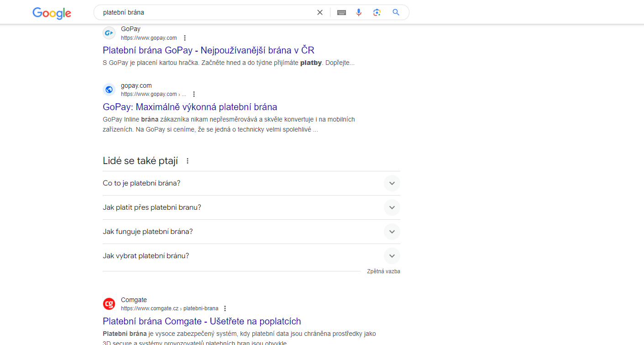Open the on-screen keyboard icon
Viewport: 644px width, 345px height.
click(x=341, y=12)
